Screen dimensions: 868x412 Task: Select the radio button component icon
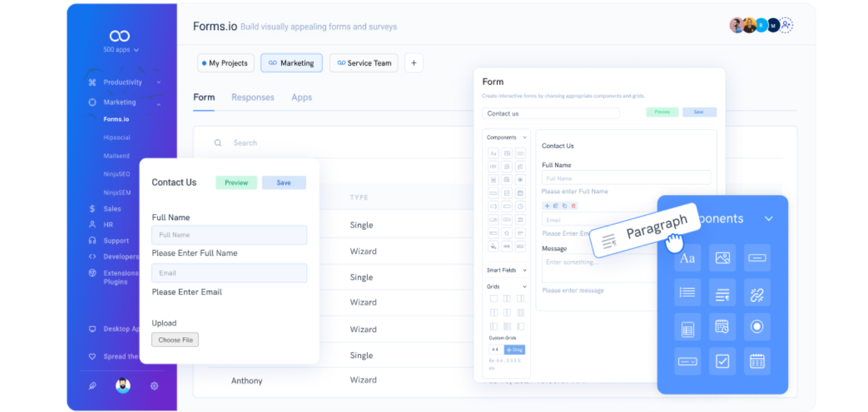tap(757, 327)
